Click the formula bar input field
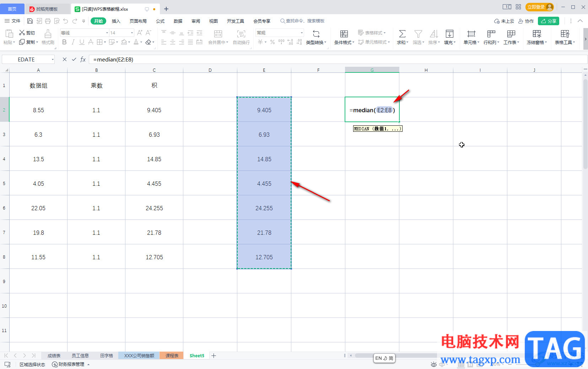The width and height of the screenshot is (588, 369). 338,59
